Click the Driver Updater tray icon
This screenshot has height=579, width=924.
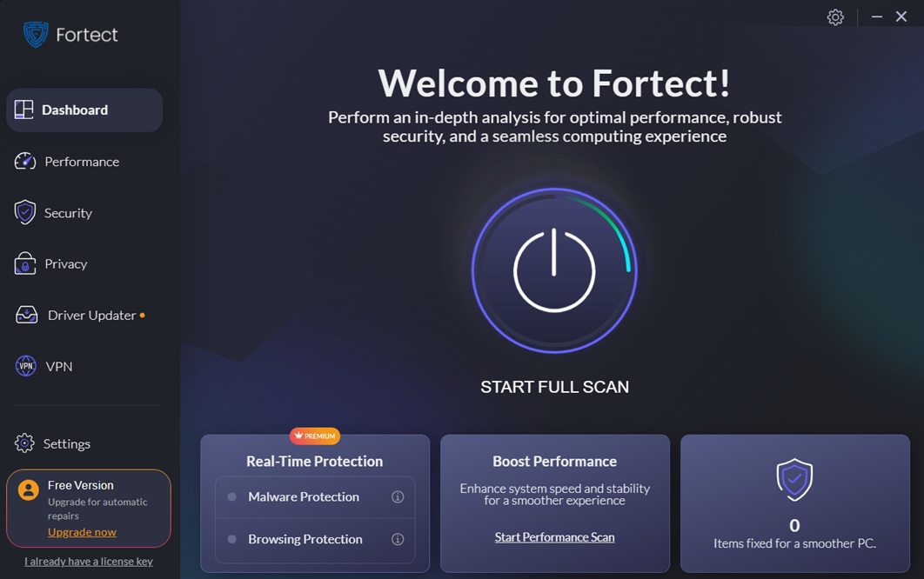coord(26,315)
